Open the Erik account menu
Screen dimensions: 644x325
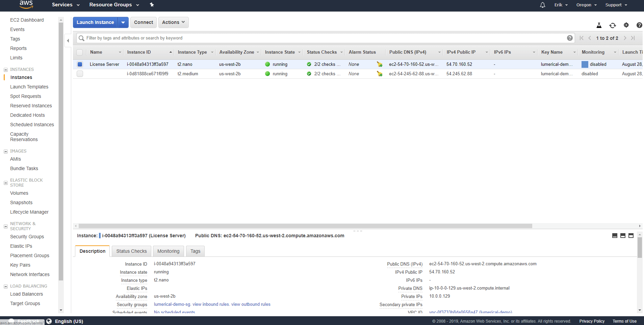click(x=561, y=5)
